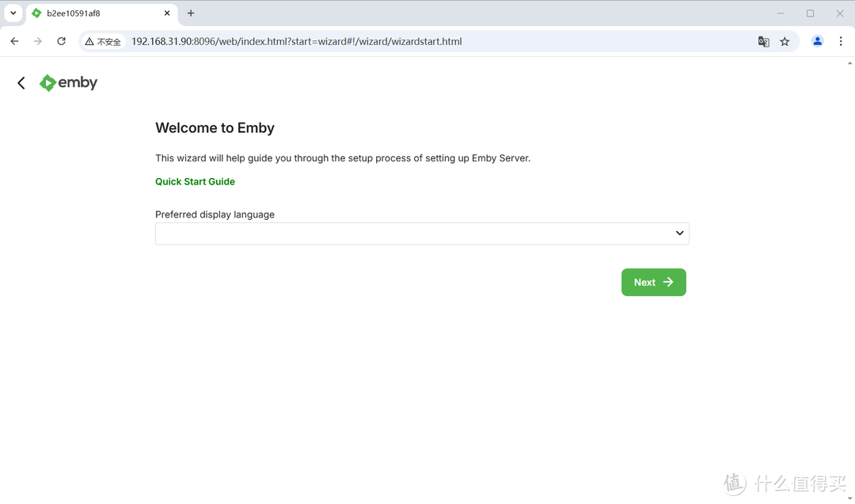Open the Chrome three-dot menu

pos(841,41)
